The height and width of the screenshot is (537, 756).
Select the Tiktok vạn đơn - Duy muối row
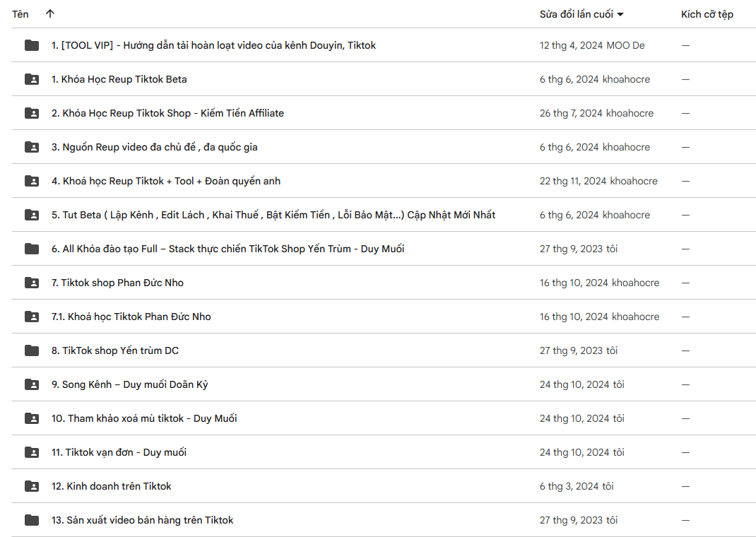click(384, 452)
